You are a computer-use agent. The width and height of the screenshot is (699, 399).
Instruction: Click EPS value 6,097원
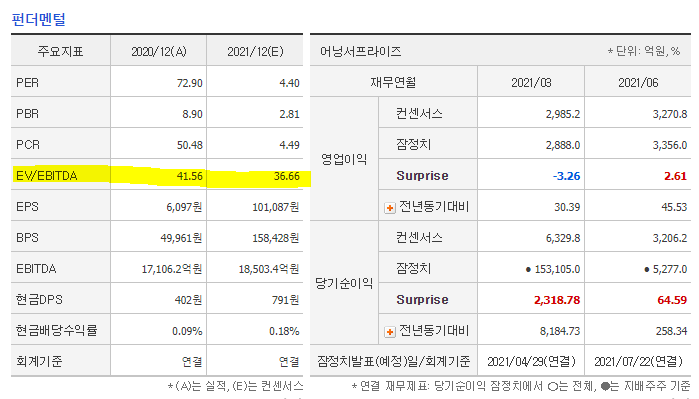click(x=184, y=207)
